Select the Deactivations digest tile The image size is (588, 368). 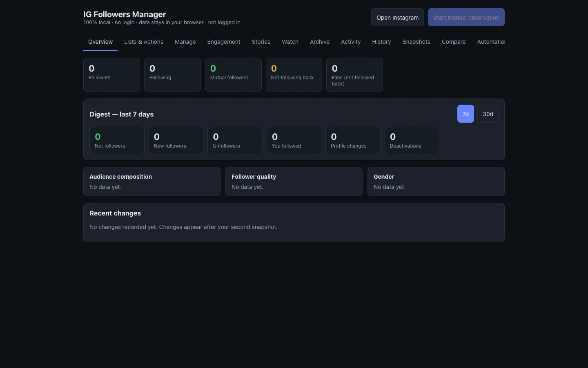tap(412, 140)
